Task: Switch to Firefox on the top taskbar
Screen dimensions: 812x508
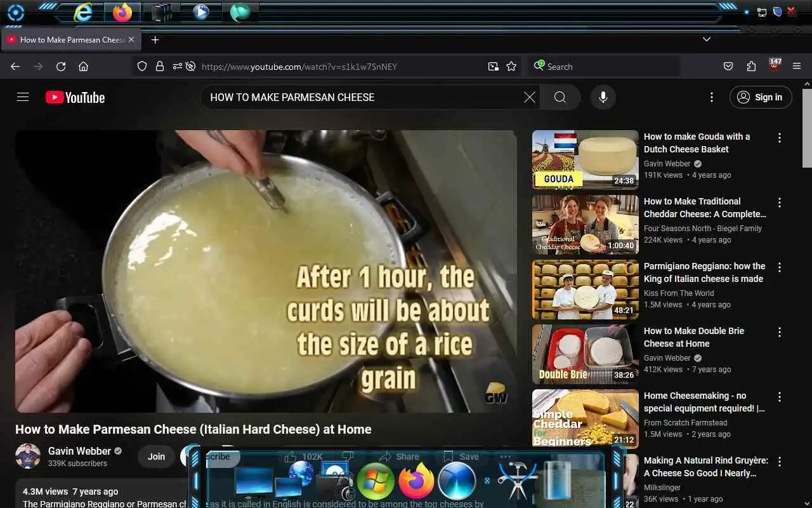Action: pyautogui.click(x=122, y=12)
